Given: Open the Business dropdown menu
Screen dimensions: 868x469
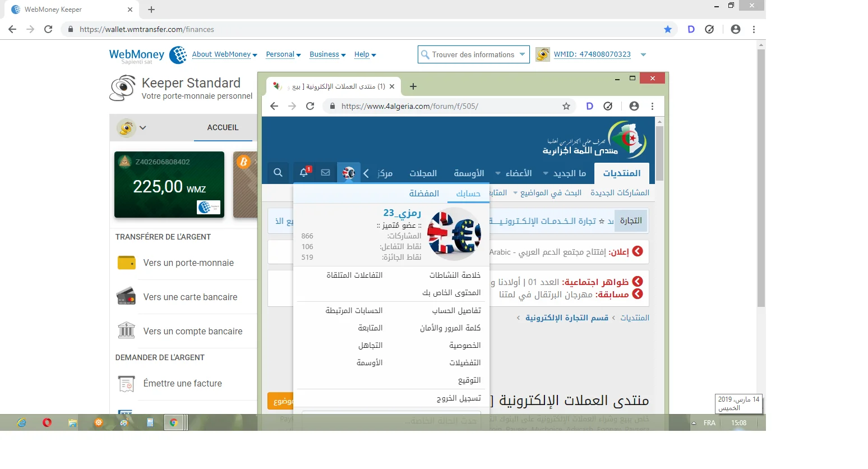Looking at the screenshot, I should (x=327, y=54).
